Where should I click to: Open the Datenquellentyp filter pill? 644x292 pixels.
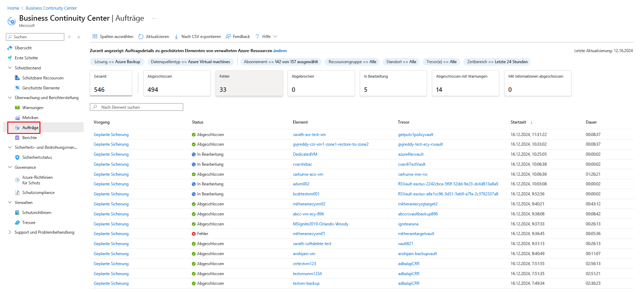[x=190, y=62]
